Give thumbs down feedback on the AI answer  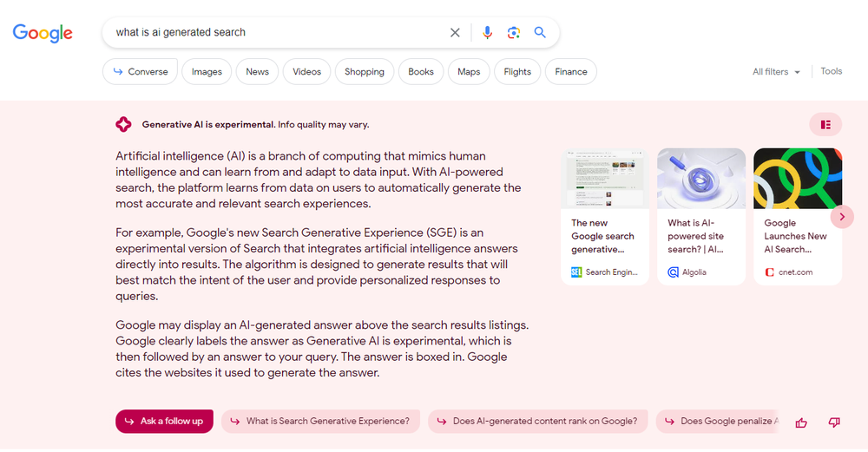pyautogui.click(x=834, y=423)
